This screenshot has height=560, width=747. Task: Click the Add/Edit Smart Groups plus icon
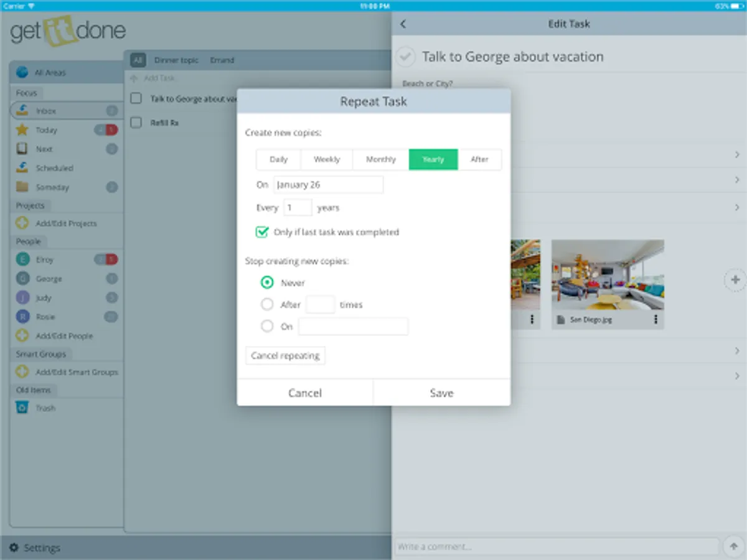tap(22, 372)
